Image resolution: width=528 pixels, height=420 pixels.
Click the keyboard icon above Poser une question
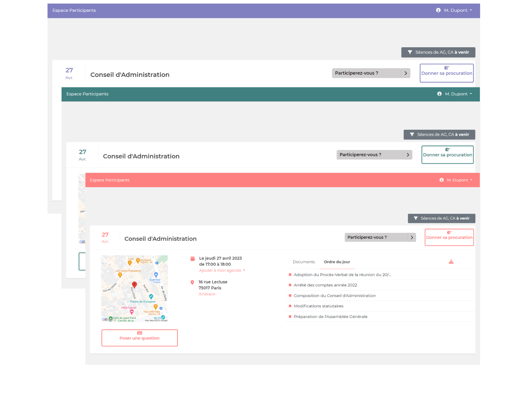coord(140,333)
